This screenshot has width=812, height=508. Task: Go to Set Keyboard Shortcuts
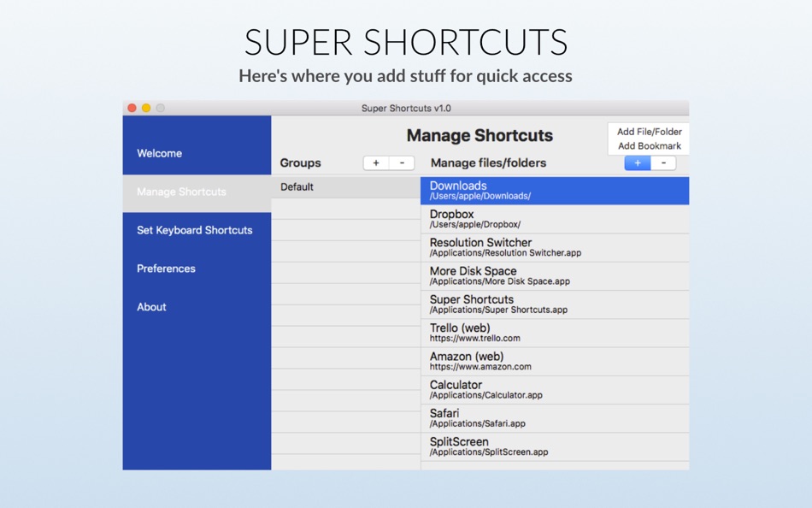point(197,230)
